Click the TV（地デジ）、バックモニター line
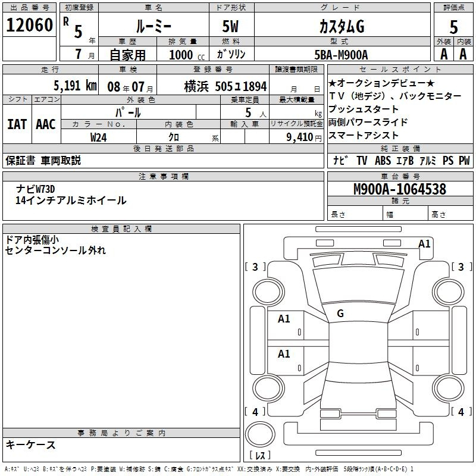This screenshot has height=476, width=476. pos(395,96)
